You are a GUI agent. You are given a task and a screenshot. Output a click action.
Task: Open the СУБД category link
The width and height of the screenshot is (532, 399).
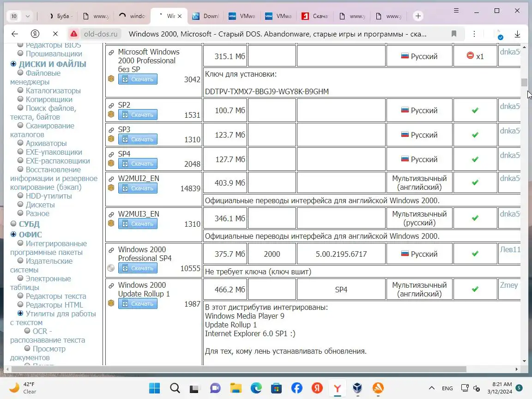click(29, 224)
